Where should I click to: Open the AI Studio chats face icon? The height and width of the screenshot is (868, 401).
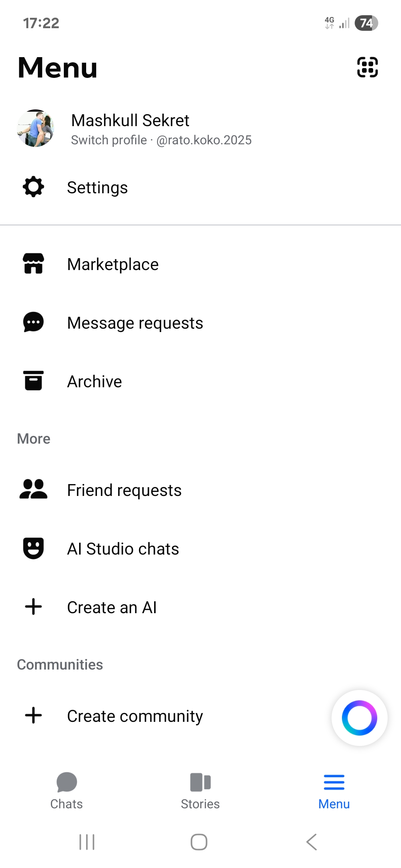tap(33, 548)
